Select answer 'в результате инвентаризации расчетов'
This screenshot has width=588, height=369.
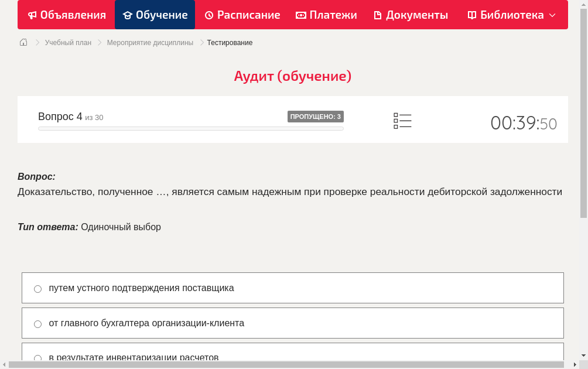point(37,358)
